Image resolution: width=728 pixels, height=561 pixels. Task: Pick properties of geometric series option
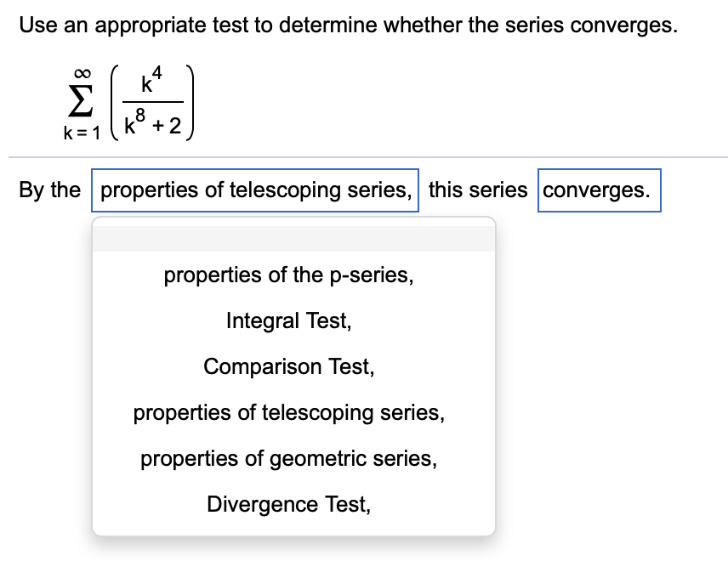click(x=288, y=458)
